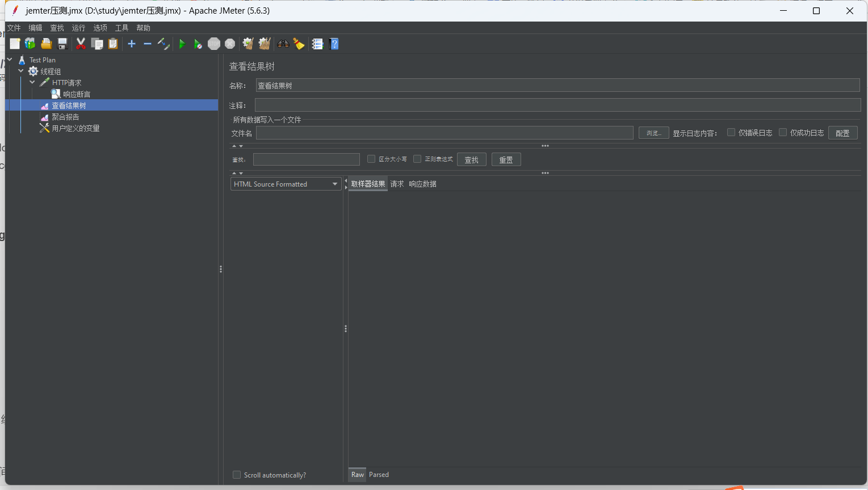Open the HTML Source Formatted dropdown
Screen dimensions: 868x490
pyautogui.click(x=286, y=184)
